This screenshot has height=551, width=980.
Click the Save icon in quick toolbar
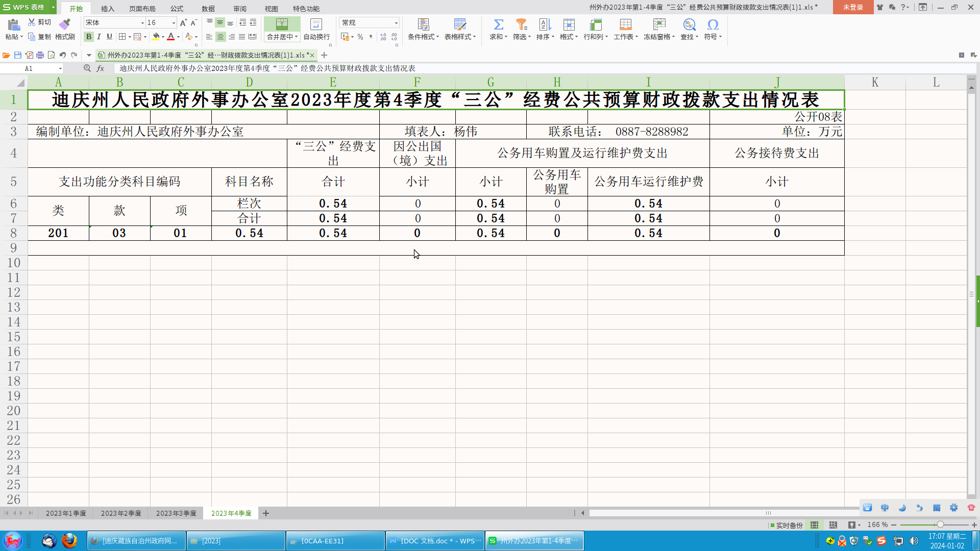18,55
